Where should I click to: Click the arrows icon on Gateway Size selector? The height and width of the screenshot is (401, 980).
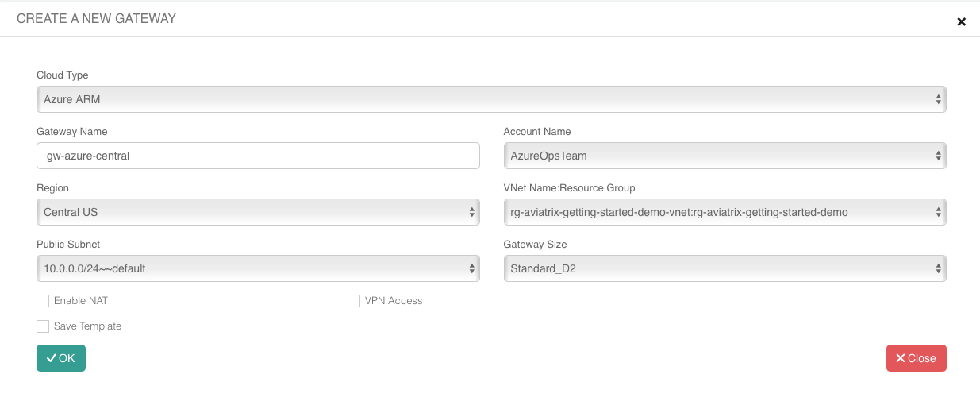pyautogui.click(x=938, y=269)
